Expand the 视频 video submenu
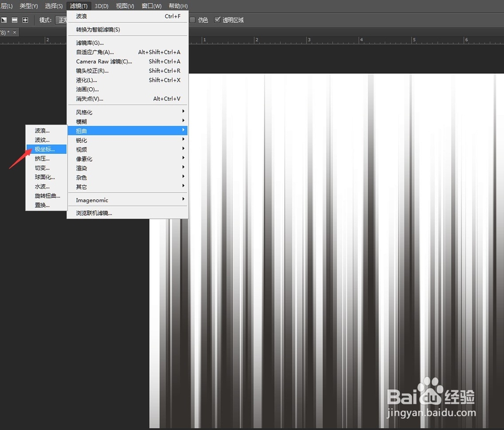The image size is (504, 430). click(128, 149)
